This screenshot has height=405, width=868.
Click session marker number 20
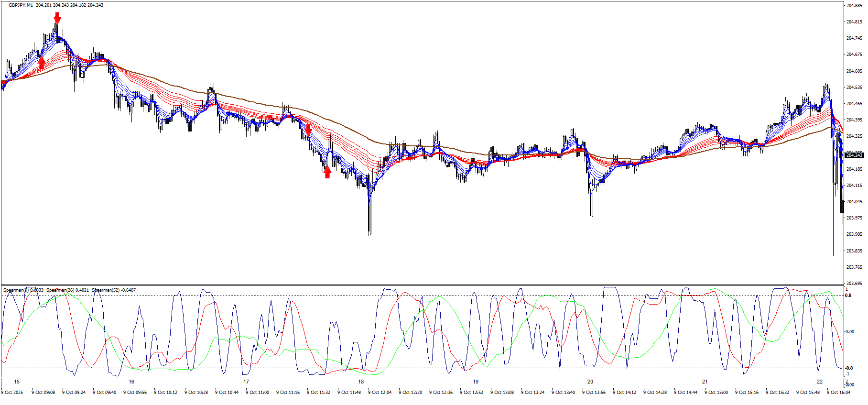click(x=590, y=382)
